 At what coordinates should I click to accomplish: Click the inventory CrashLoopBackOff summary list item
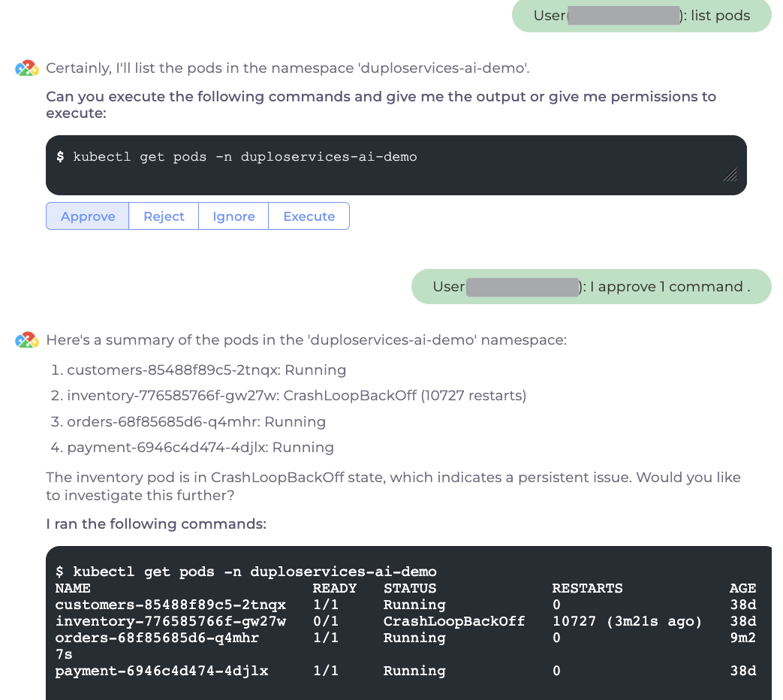pyautogui.click(x=297, y=396)
